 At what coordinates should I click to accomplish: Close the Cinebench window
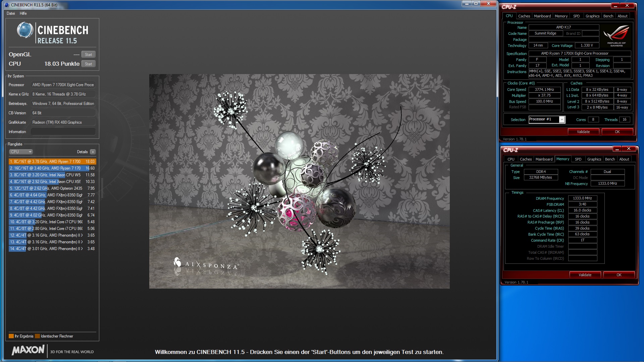click(488, 3)
